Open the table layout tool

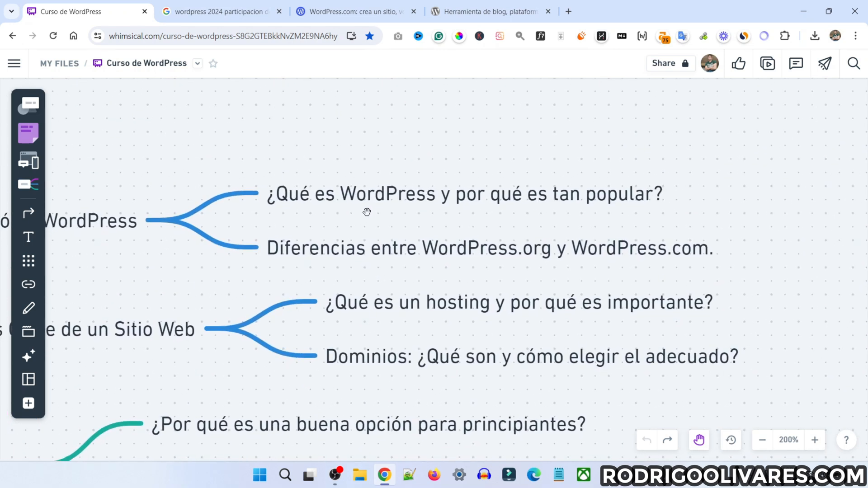click(28, 379)
